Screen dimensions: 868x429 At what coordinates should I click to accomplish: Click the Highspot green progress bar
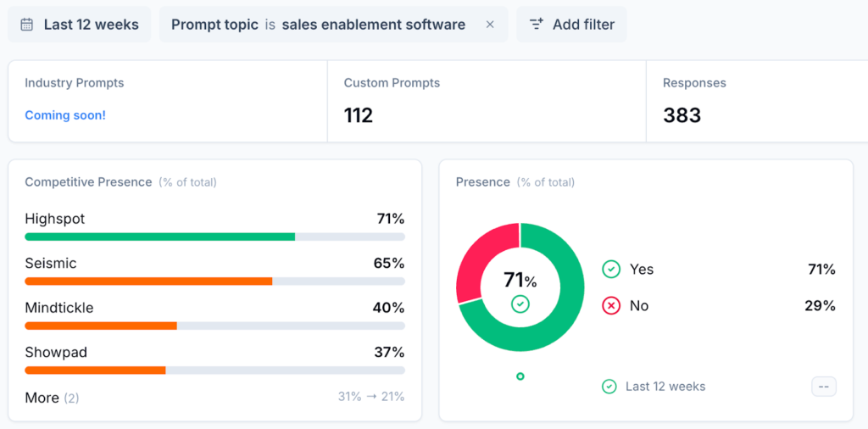(x=160, y=237)
